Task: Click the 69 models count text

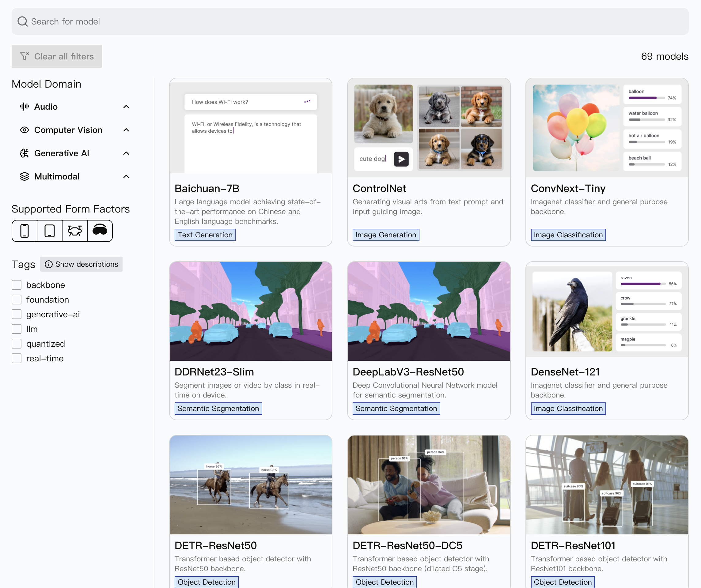Action: click(x=665, y=56)
